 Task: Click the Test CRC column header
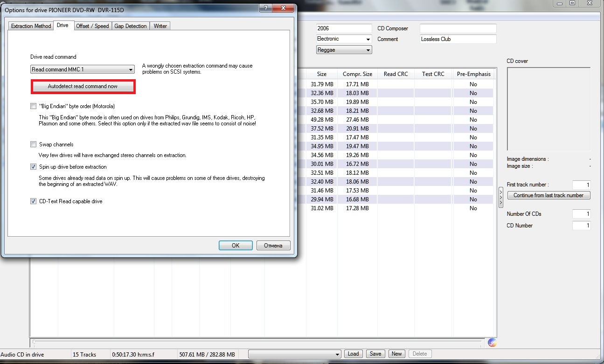(x=433, y=74)
